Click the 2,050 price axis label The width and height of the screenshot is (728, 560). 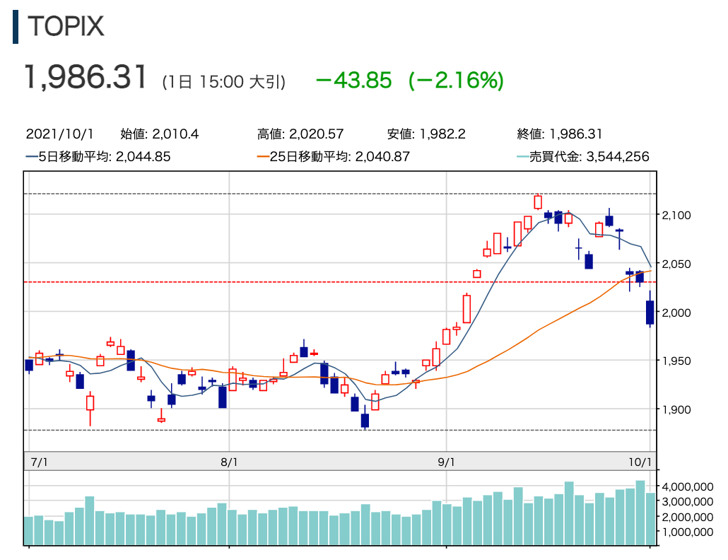tap(676, 264)
